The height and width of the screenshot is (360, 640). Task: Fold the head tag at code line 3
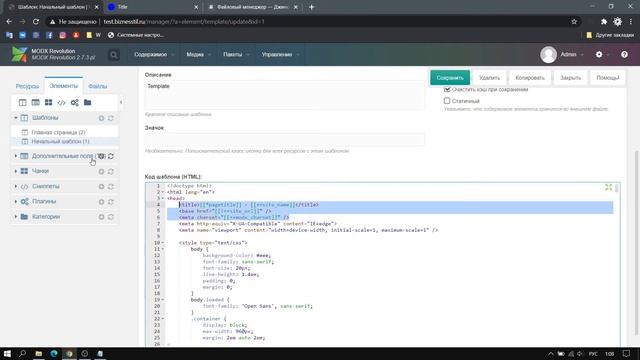tap(162, 198)
